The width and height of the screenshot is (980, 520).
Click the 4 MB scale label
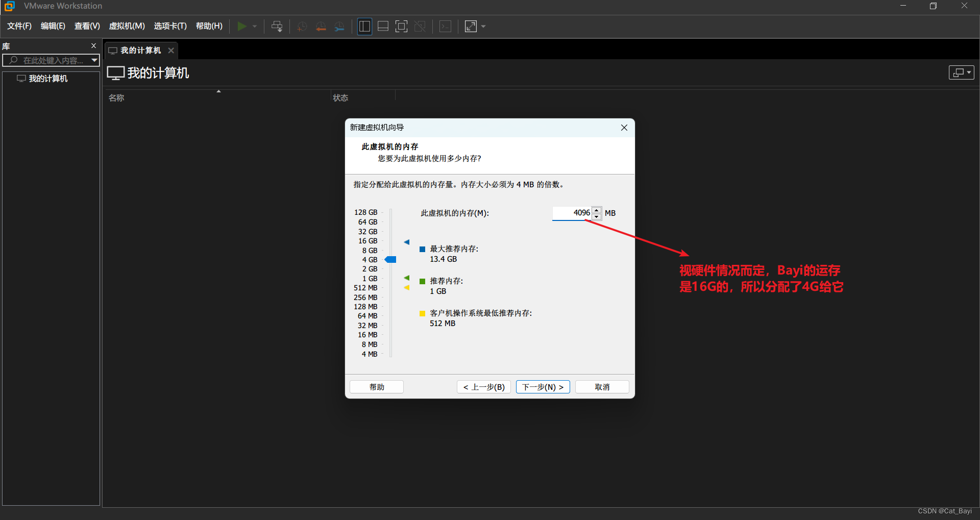click(370, 354)
